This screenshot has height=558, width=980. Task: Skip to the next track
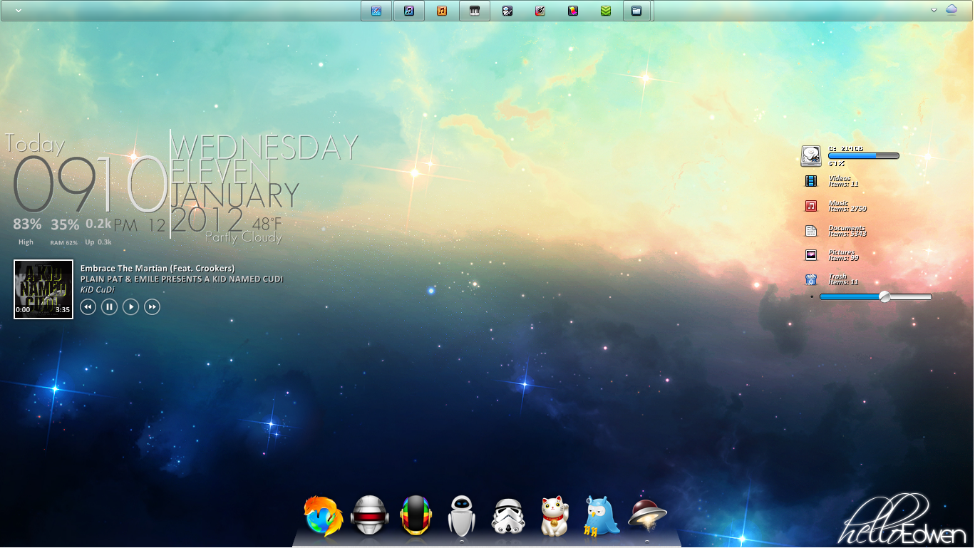[152, 306]
